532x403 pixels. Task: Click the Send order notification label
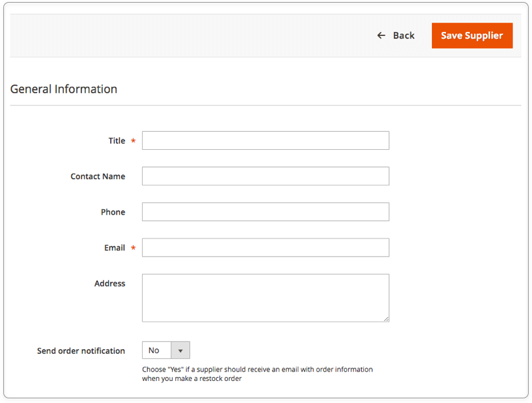(x=81, y=351)
